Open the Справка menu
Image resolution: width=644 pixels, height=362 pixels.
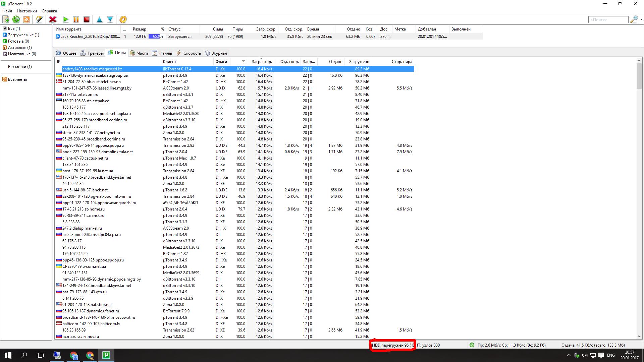coord(49,11)
